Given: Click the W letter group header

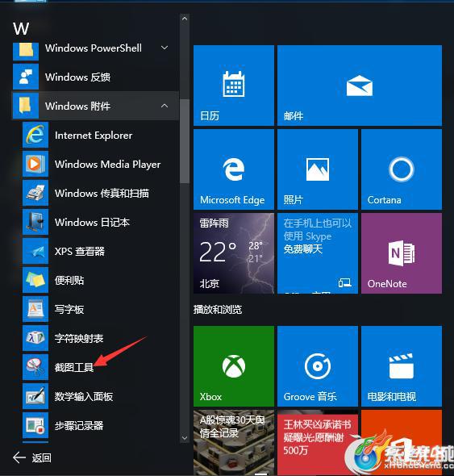Looking at the screenshot, I should 21,29.
